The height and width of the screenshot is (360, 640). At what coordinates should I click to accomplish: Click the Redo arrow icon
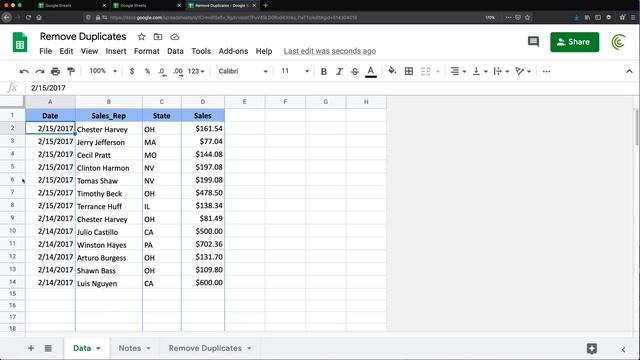[40, 71]
